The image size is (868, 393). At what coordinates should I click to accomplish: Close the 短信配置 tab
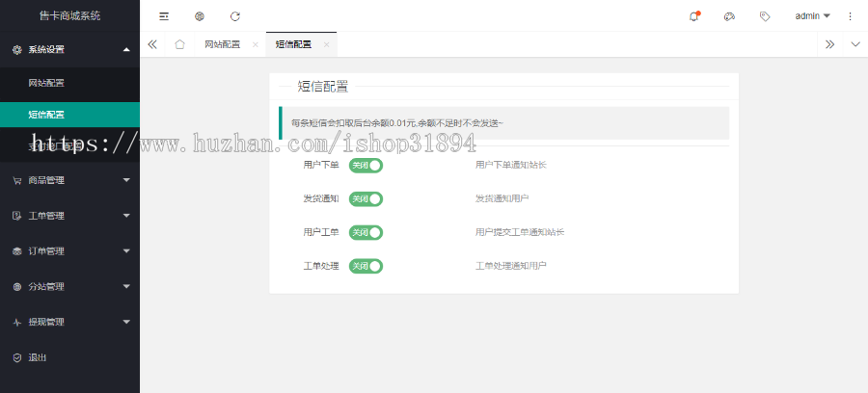tap(327, 44)
